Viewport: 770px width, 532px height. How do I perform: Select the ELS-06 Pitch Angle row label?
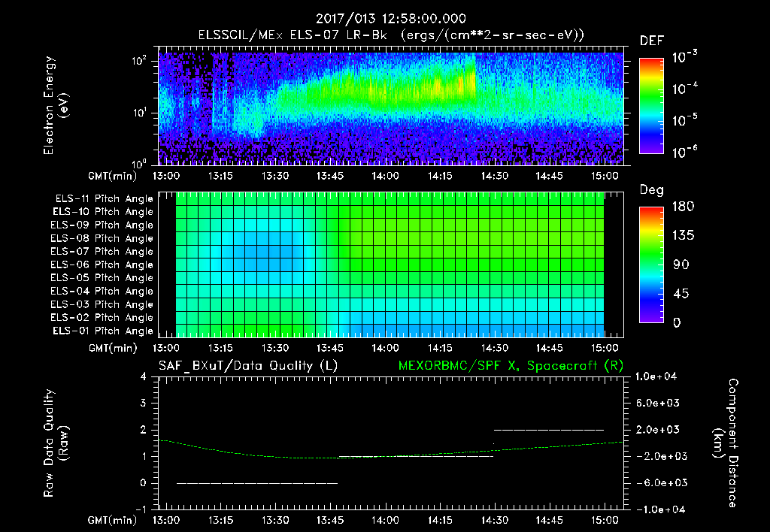102,264
